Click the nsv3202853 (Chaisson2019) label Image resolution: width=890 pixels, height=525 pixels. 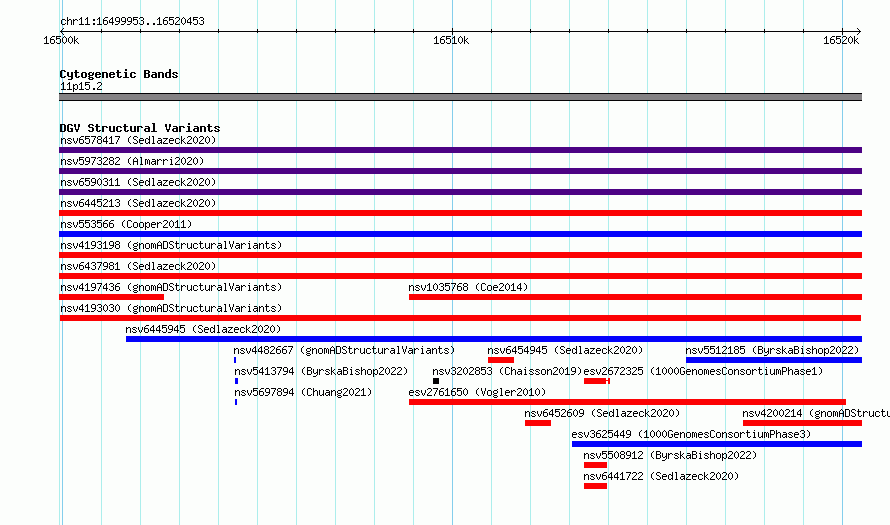(507, 371)
